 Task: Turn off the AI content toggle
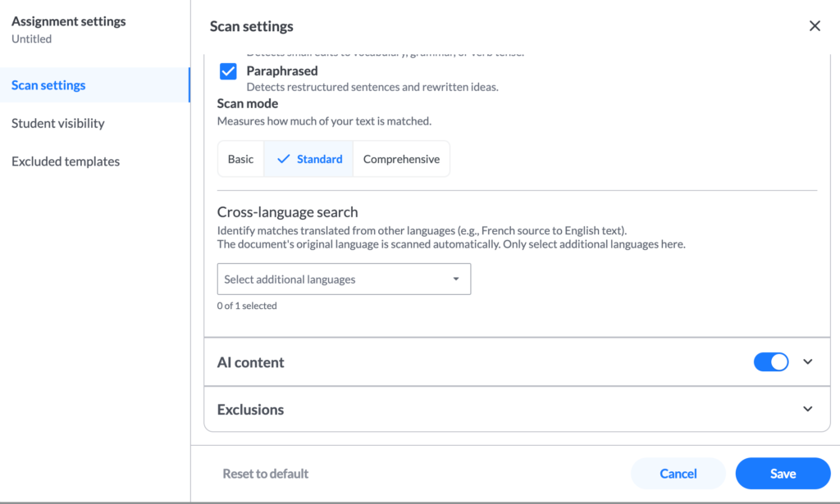771,362
